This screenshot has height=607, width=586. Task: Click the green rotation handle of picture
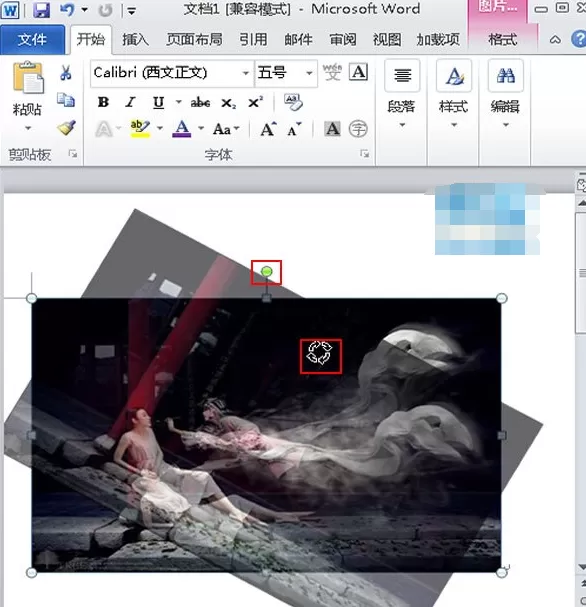coord(266,272)
